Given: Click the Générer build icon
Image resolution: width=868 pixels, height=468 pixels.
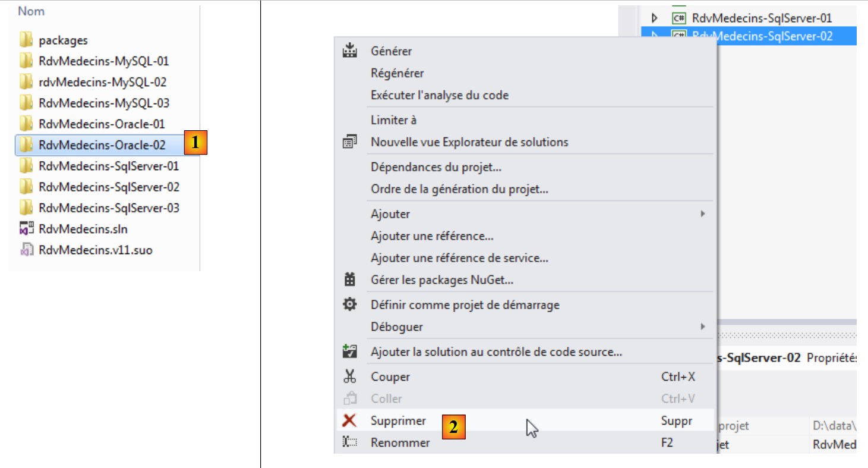Looking at the screenshot, I should coord(350,51).
